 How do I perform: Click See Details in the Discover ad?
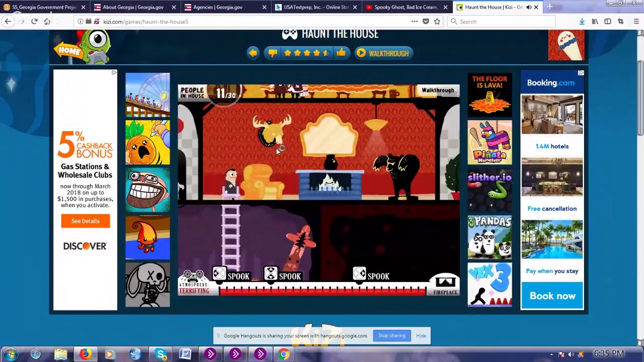click(86, 221)
